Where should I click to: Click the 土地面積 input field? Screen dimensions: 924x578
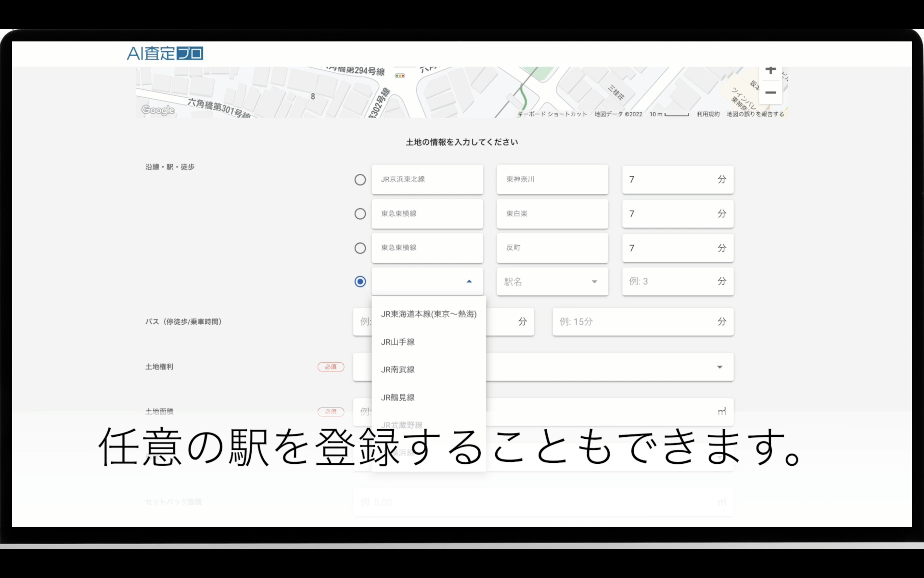[x=543, y=412]
